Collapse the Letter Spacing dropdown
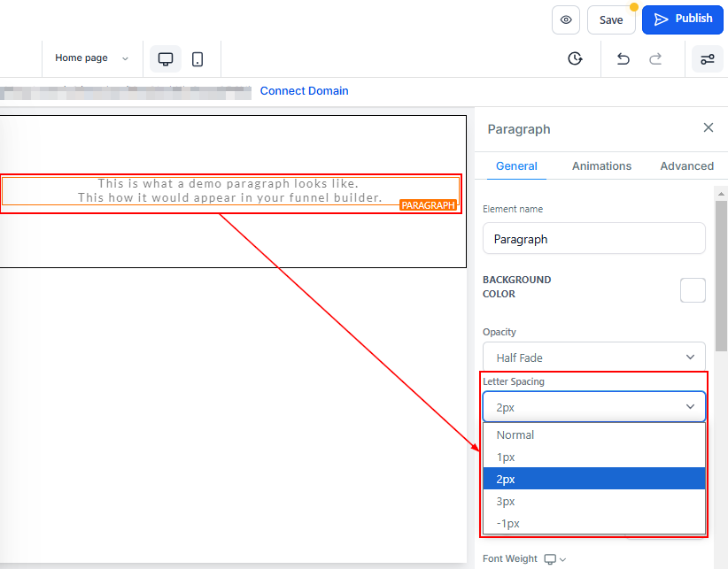 click(x=593, y=407)
